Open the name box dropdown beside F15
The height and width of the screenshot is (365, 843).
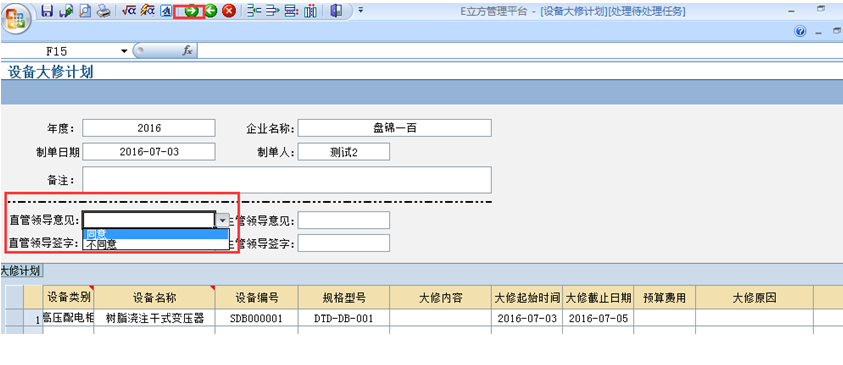[x=125, y=51]
